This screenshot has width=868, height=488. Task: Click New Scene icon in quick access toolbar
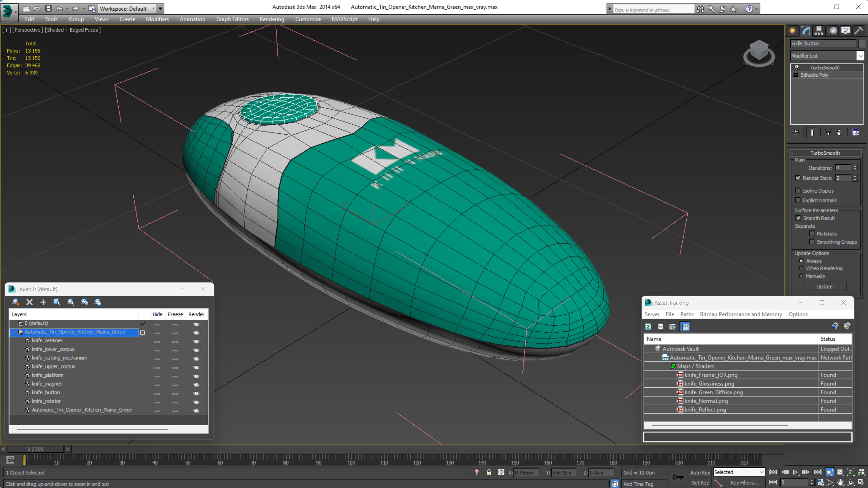tap(26, 9)
